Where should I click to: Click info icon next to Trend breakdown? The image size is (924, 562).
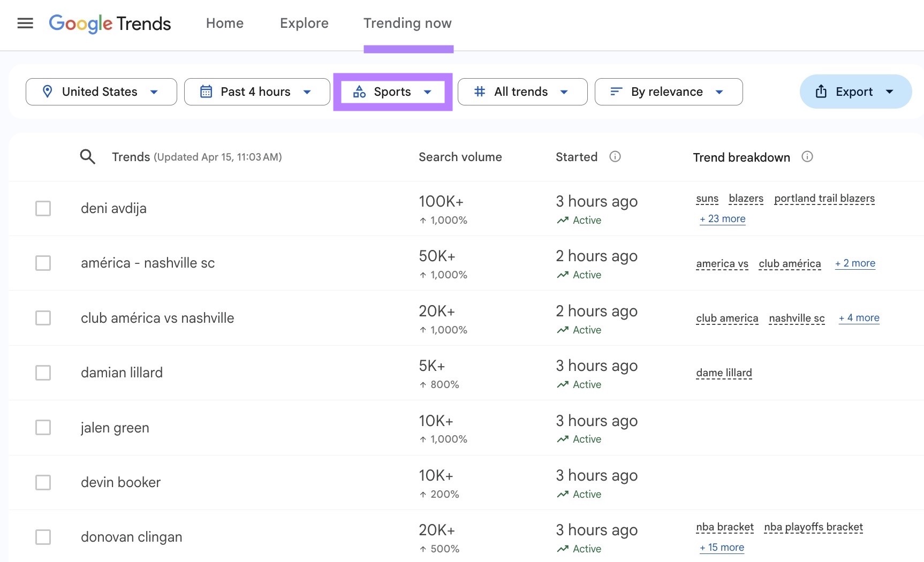(807, 157)
